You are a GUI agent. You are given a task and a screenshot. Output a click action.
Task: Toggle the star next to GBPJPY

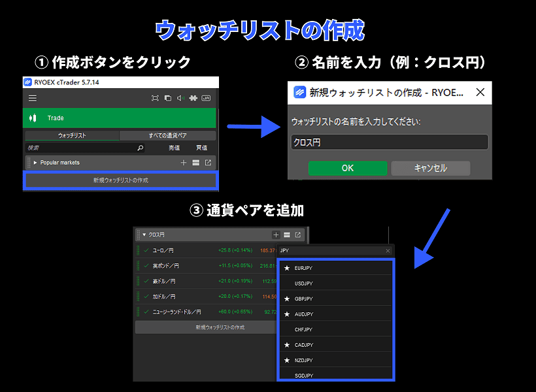click(287, 299)
